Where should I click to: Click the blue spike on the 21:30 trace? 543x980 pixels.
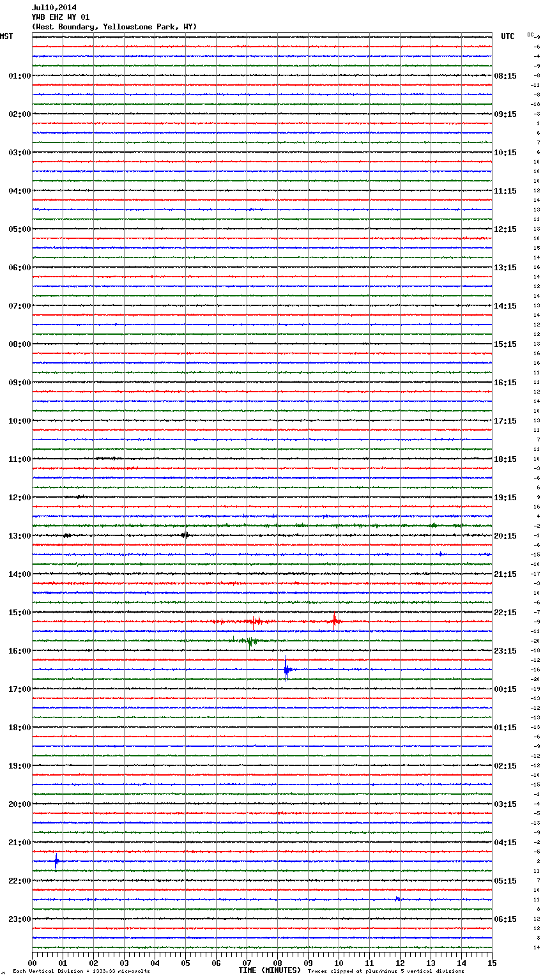click(56, 862)
